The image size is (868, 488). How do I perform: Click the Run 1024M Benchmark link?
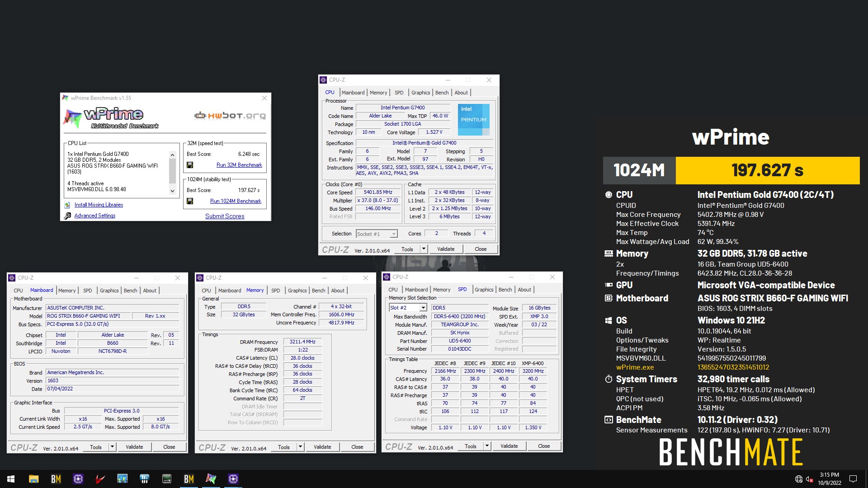pyautogui.click(x=236, y=201)
